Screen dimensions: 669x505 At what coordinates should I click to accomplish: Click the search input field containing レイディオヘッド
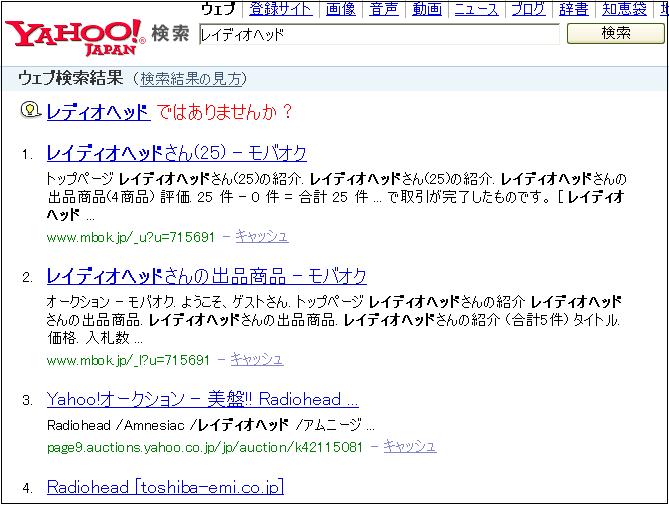click(379, 34)
